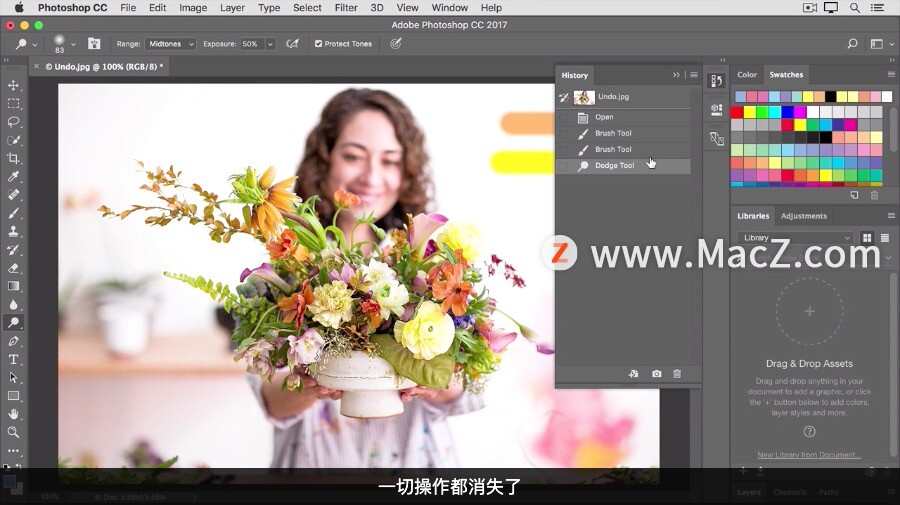900x505 pixels.
Task: Select the Lasso tool
Action: pos(13,122)
